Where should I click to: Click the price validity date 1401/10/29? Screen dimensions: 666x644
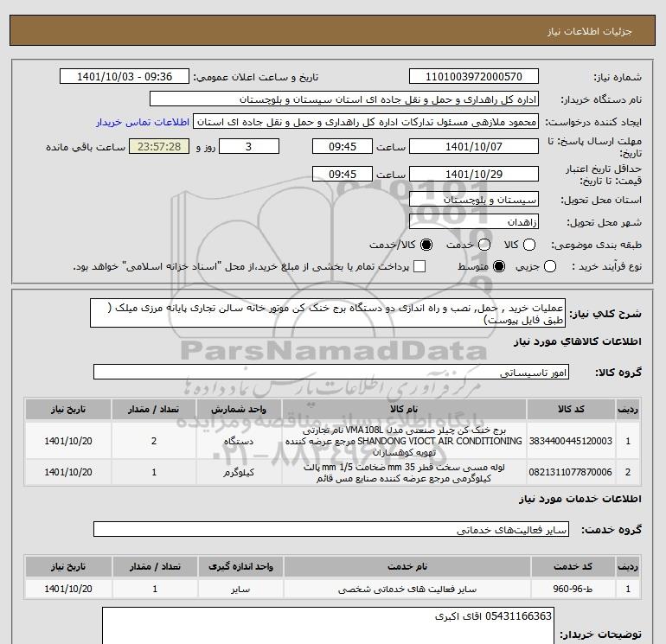474,174
